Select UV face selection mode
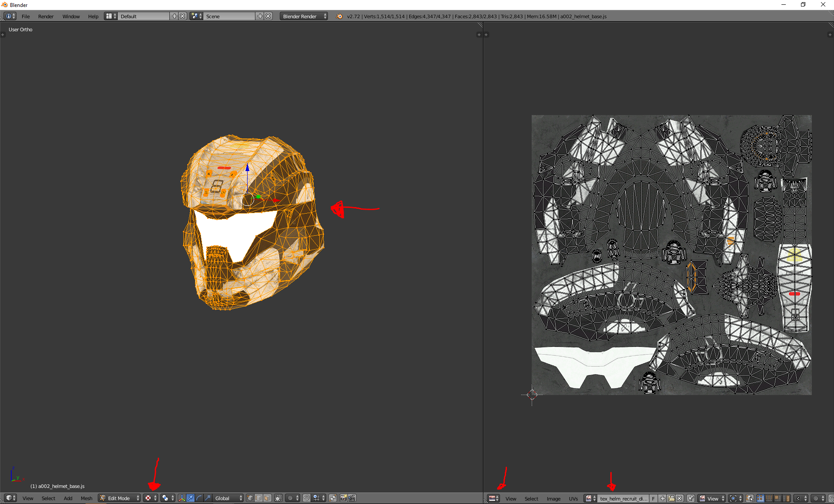834x504 pixels. (778, 498)
